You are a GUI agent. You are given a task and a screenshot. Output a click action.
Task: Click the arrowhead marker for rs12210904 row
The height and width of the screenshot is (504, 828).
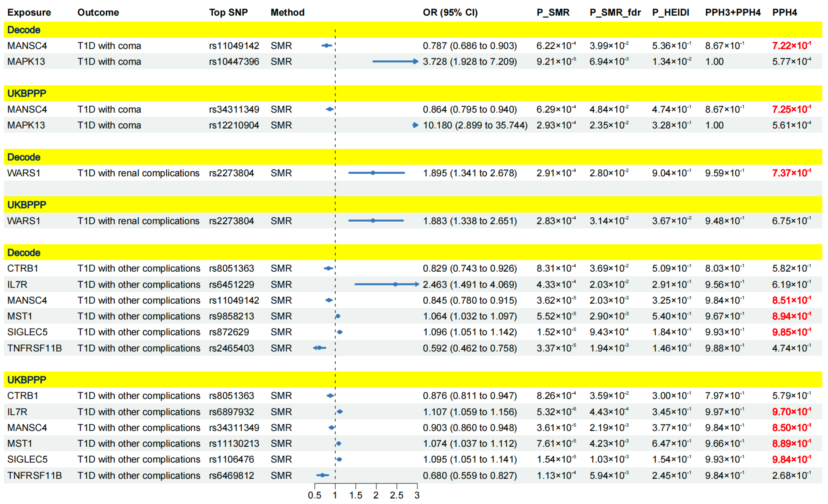pyautogui.click(x=416, y=125)
